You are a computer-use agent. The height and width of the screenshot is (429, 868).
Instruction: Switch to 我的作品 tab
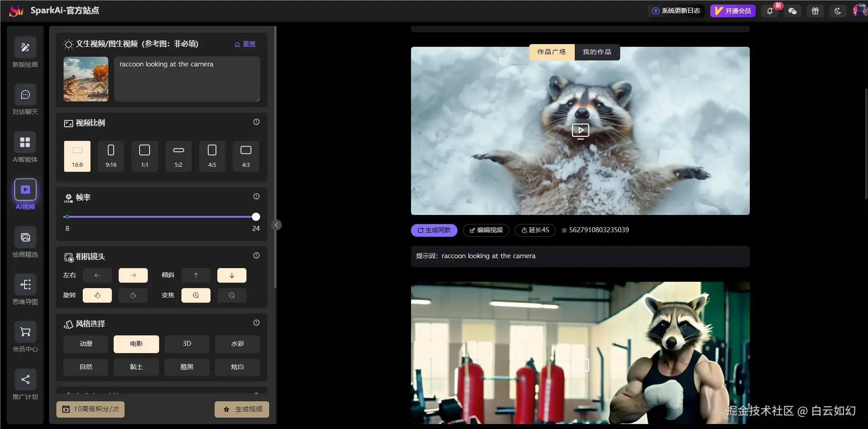coord(597,52)
